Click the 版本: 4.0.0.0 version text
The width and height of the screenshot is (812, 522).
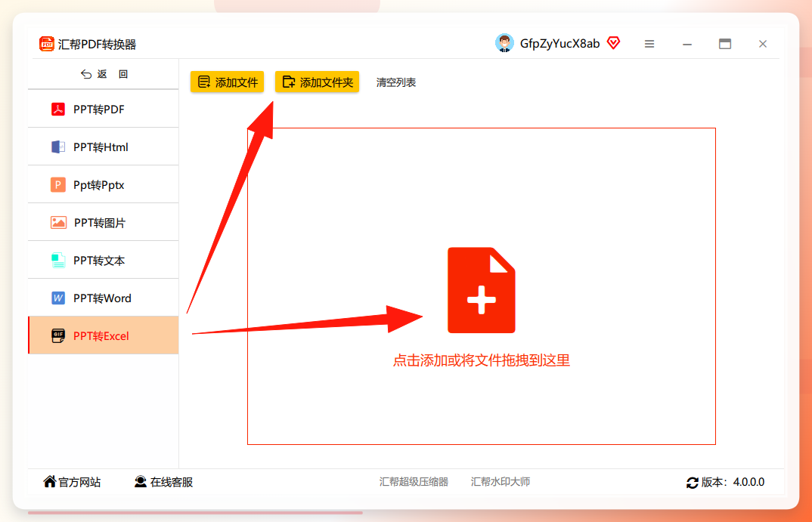[x=733, y=482]
